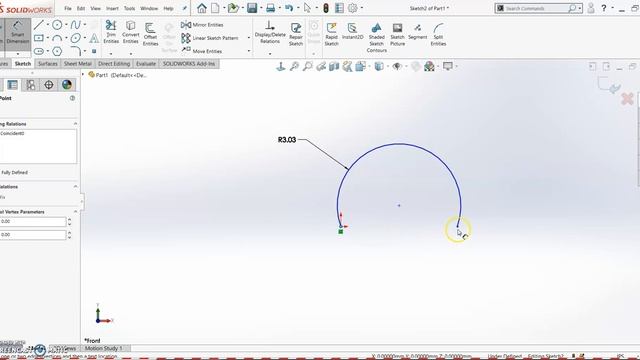The width and height of the screenshot is (640, 360).
Task: Open Display/Delete Relations
Action: point(270,32)
